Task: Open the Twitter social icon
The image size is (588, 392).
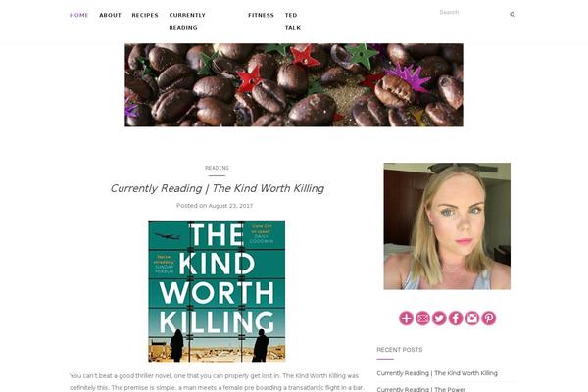Action: (439, 318)
